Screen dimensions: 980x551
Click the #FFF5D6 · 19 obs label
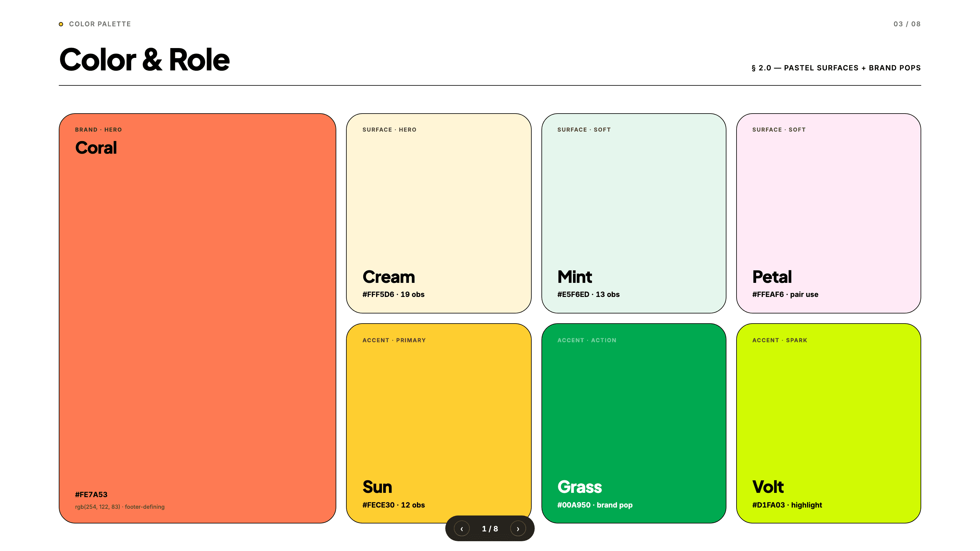point(393,294)
